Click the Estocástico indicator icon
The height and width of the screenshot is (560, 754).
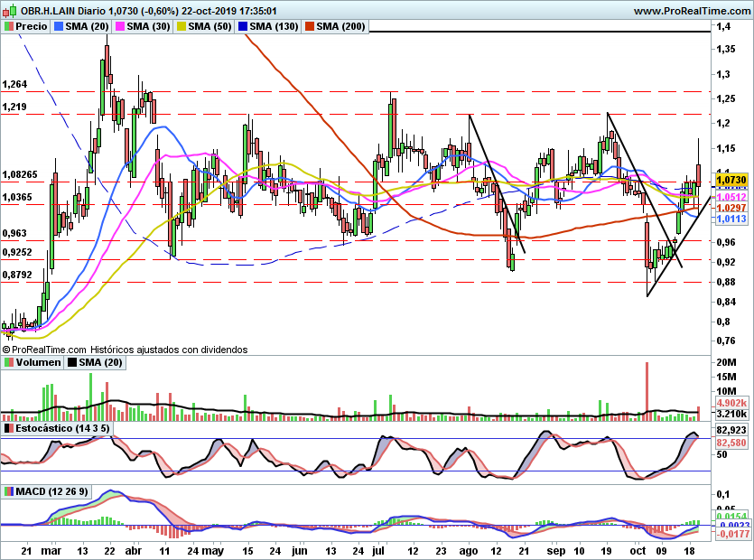click(9, 428)
